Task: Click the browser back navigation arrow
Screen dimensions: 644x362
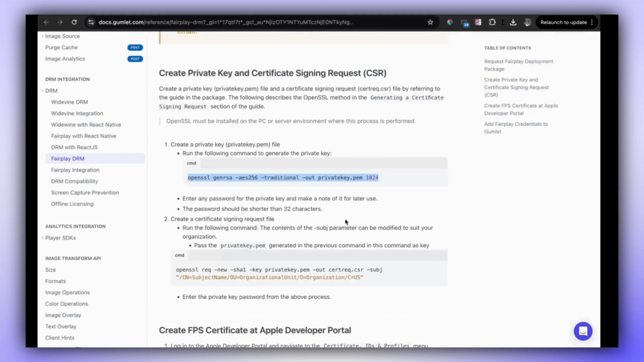Action: [x=47, y=22]
